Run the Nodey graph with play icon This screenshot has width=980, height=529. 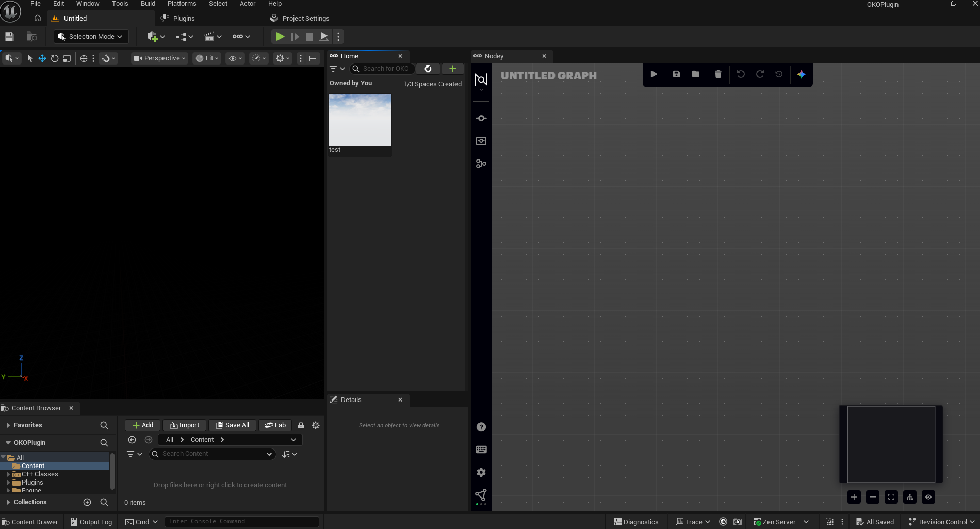click(x=654, y=74)
